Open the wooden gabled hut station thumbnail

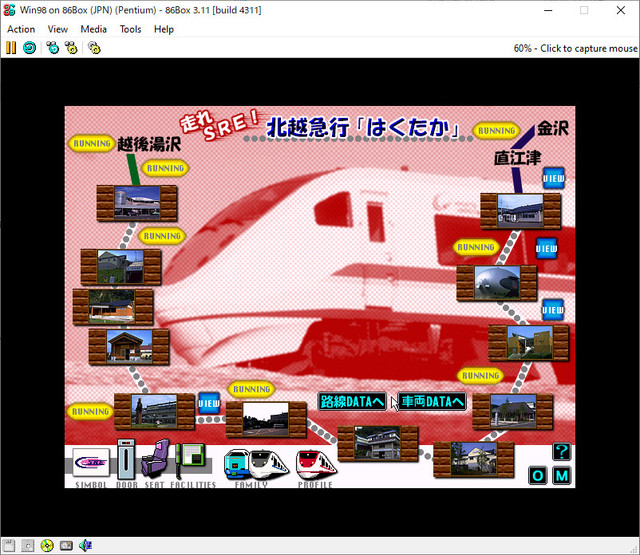tap(129, 346)
